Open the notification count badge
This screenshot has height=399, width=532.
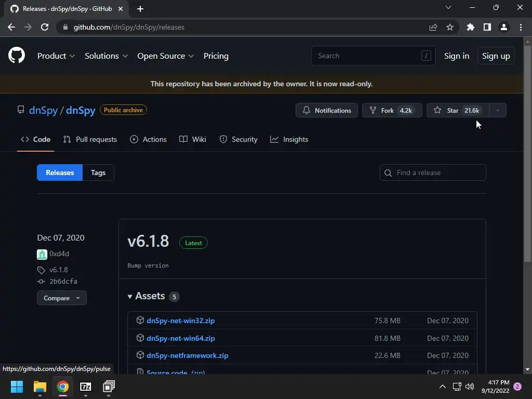click(517, 387)
